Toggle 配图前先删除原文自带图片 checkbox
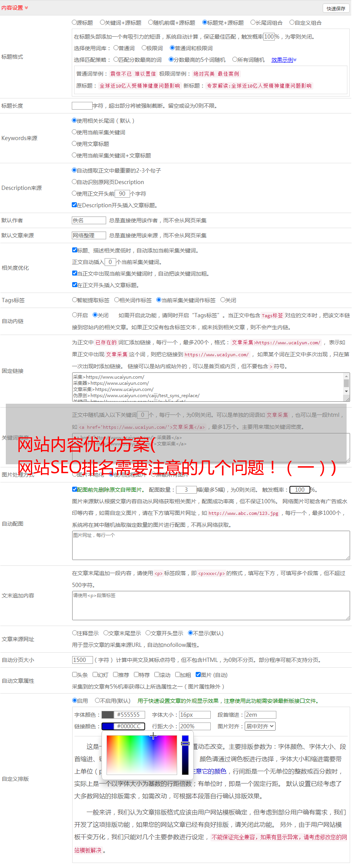 coord(75,489)
